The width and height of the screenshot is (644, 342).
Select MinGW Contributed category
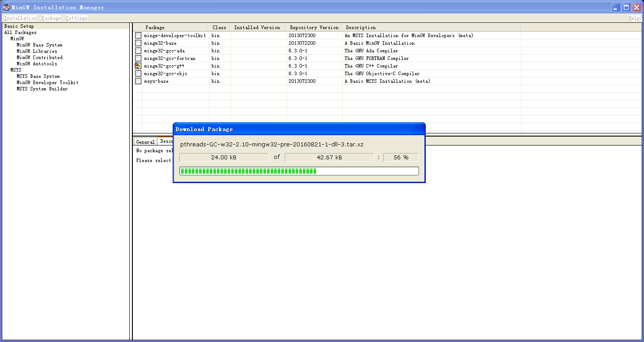click(x=39, y=57)
